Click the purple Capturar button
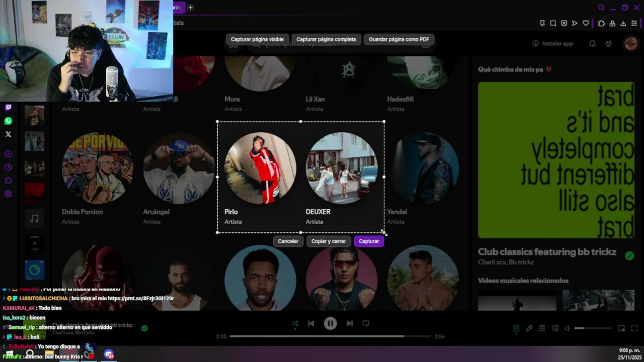This screenshot has height=362, width=644. (x=369, y=241)
